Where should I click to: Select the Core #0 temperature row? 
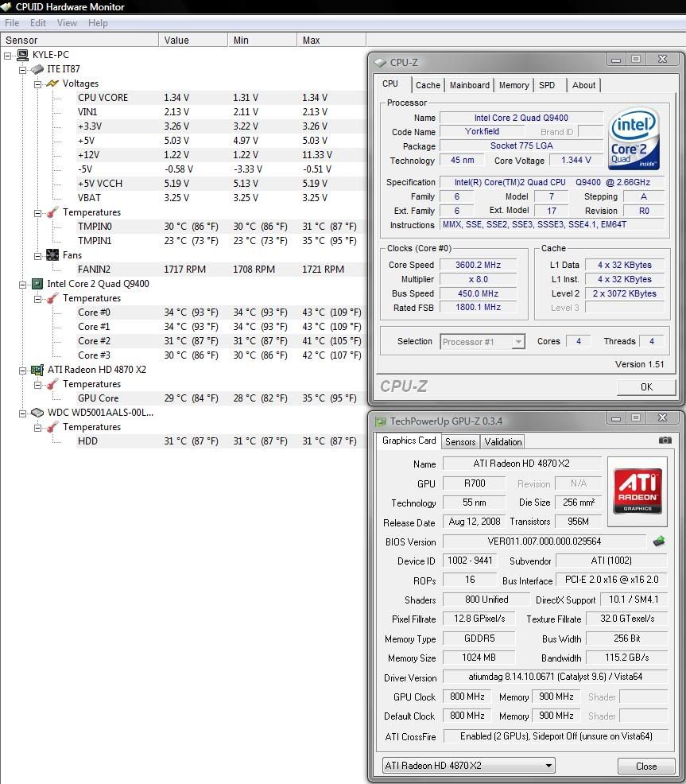click(x=221, y=312)
